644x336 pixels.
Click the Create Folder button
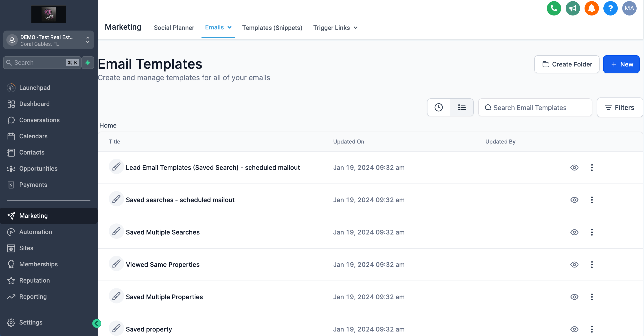point(567,64)
